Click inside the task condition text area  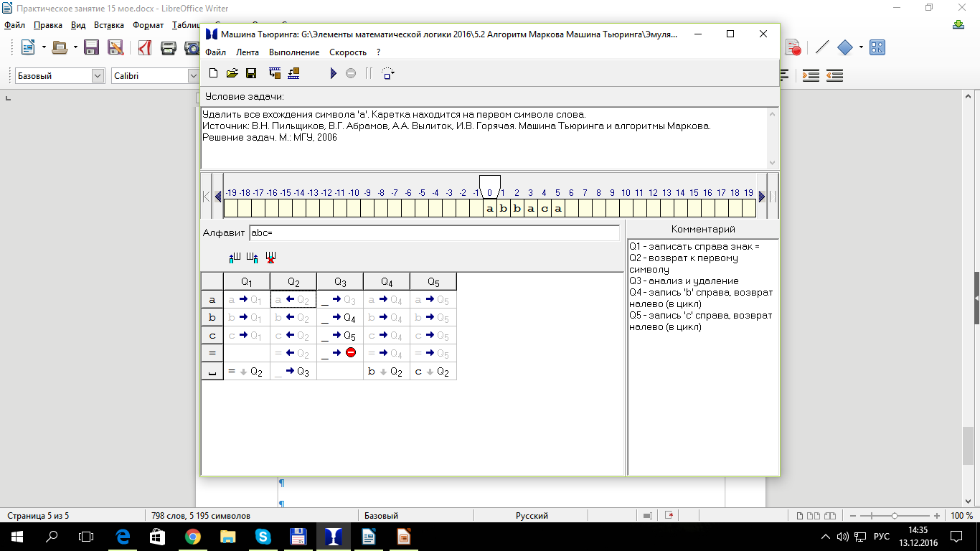click(484, 138)
